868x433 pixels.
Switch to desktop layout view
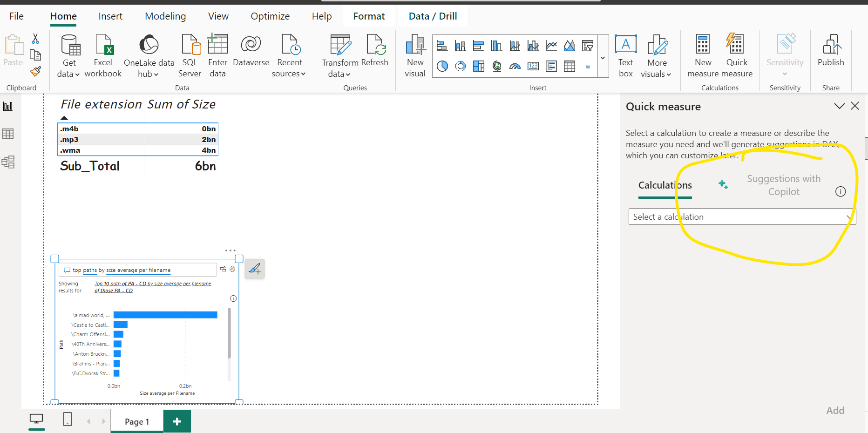36,419
